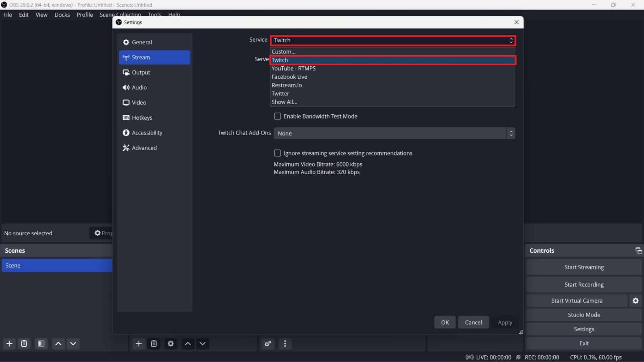Open Virtual Camera settings gear icon

point(635,301)
